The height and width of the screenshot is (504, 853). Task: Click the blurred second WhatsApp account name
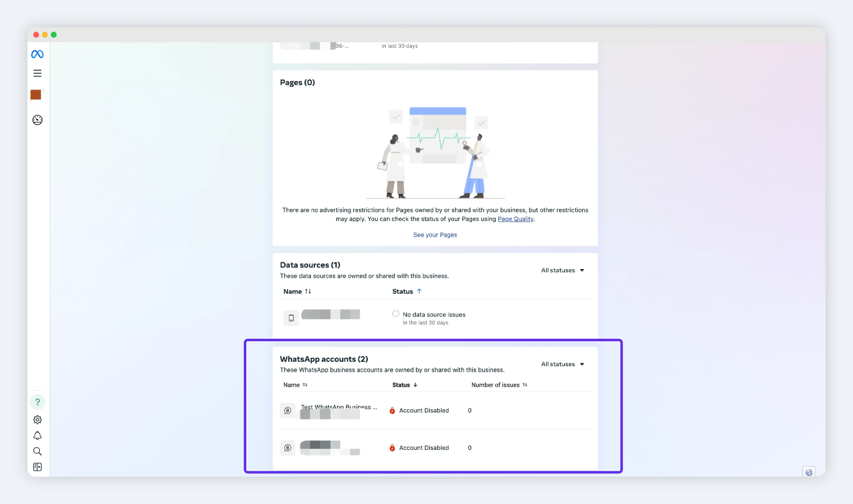point(330,448)
